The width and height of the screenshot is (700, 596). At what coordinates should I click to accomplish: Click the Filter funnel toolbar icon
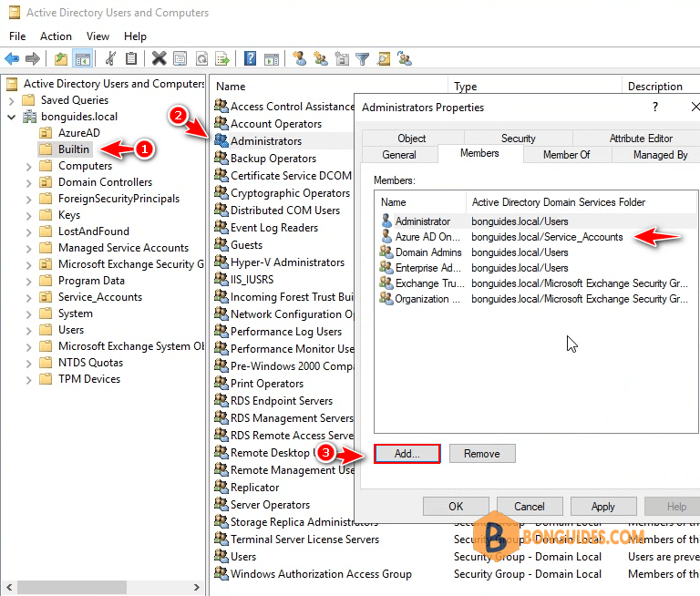tap(363, 58)
